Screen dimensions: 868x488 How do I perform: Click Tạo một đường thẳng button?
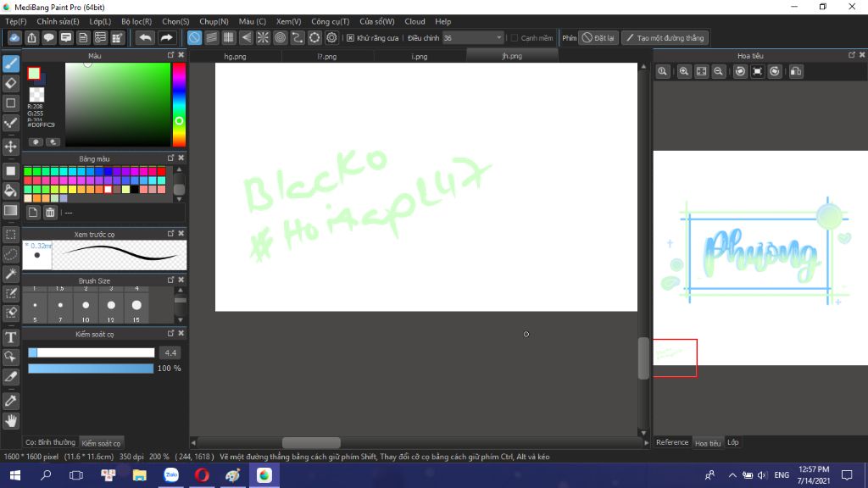click(665, 37)
